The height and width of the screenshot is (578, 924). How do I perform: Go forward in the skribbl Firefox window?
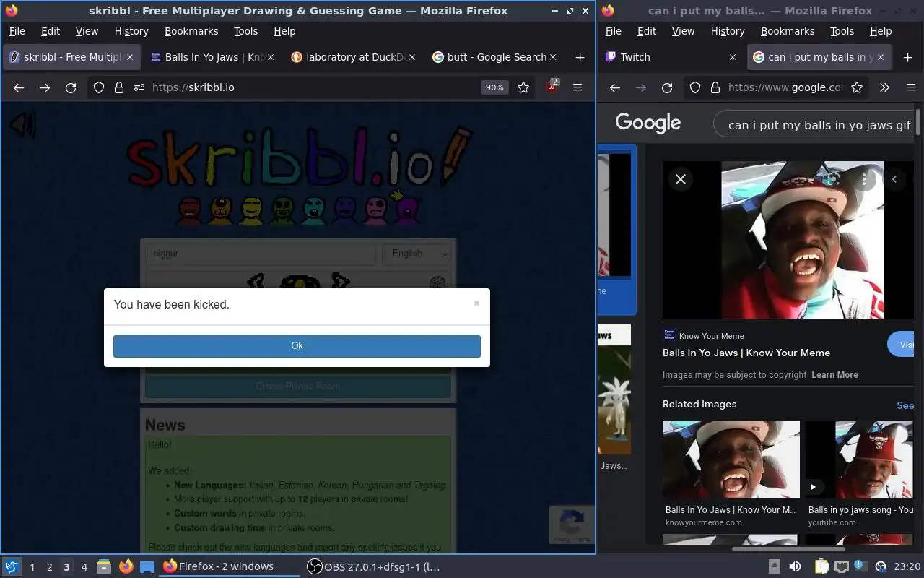(x=45, y=87)
